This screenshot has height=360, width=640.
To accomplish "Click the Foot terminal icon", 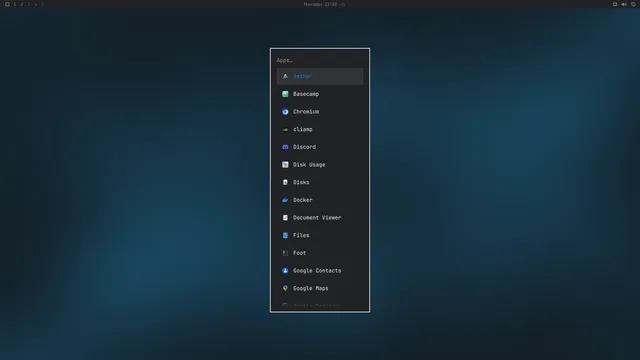I will click(x=285, y=253).
